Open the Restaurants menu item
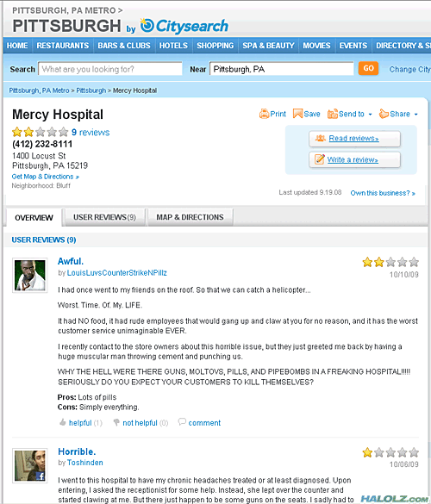Screen dimensions: 431x504 coord(63,46)
